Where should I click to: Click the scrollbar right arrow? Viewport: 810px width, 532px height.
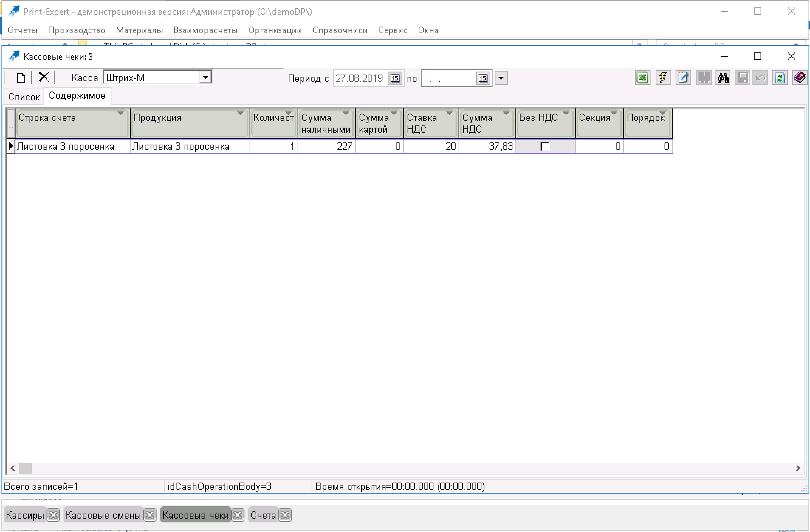[798, 468]
